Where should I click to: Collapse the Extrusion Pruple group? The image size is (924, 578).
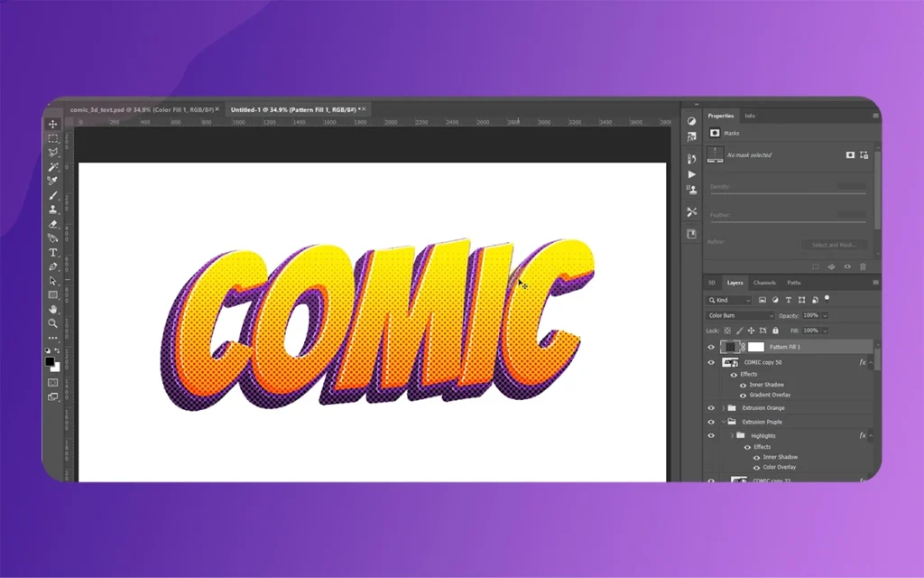[x=723, y=423]
